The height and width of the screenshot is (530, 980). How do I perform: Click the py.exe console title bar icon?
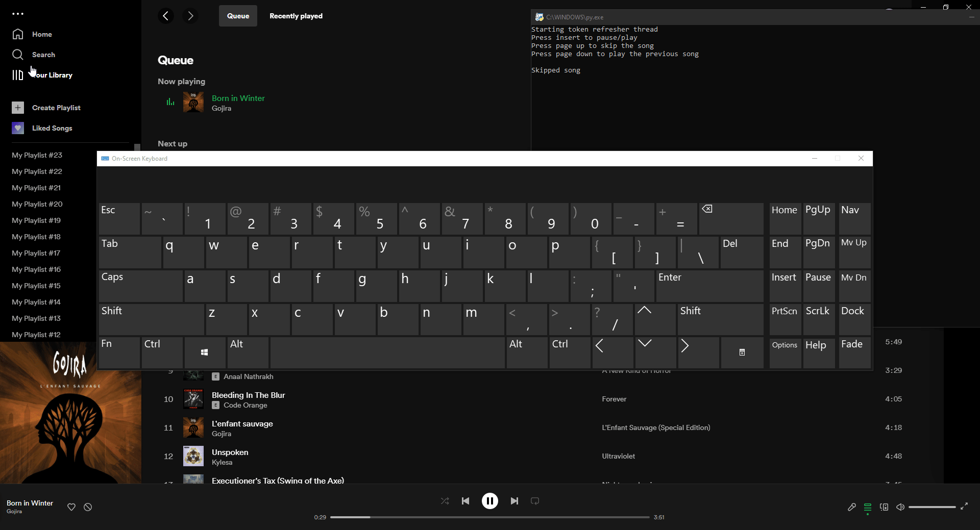539,17
